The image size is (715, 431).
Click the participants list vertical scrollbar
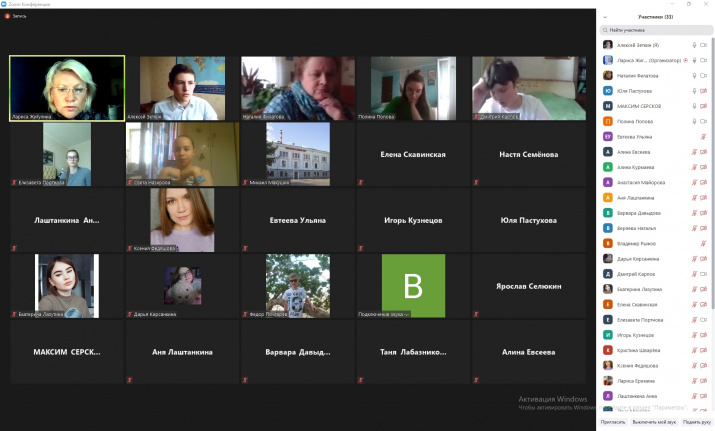pyautogui.click(x=713, y=173)
